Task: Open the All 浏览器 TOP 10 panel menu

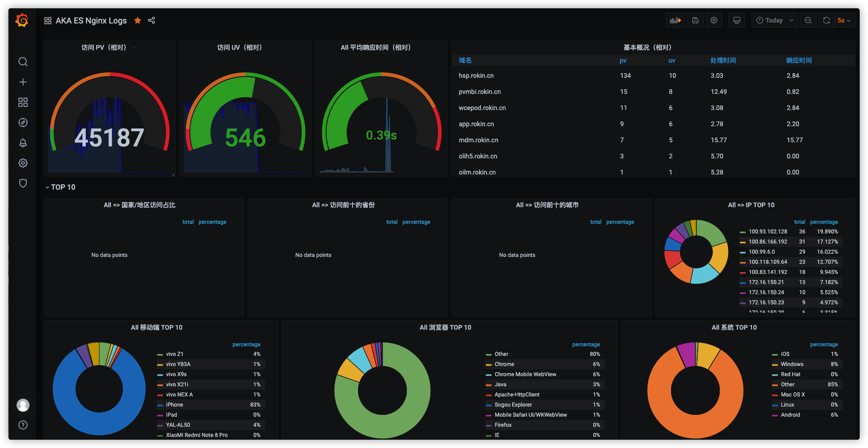Action: pyautogui.click(x=445, y=327)
